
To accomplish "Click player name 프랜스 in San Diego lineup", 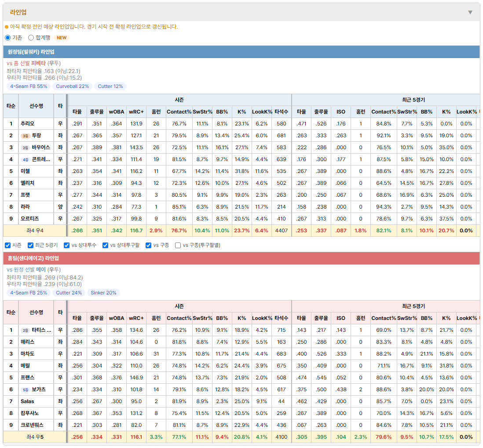I will pos(27,378).
